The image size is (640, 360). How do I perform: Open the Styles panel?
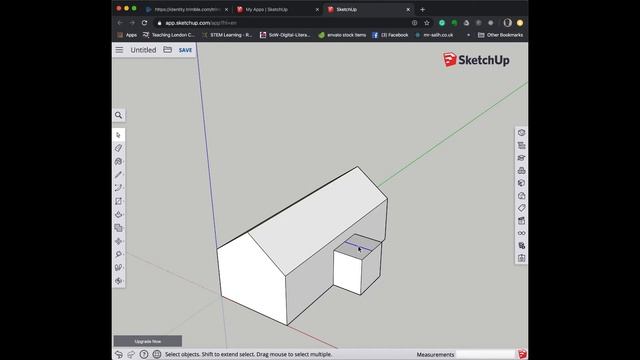(521, 196)
